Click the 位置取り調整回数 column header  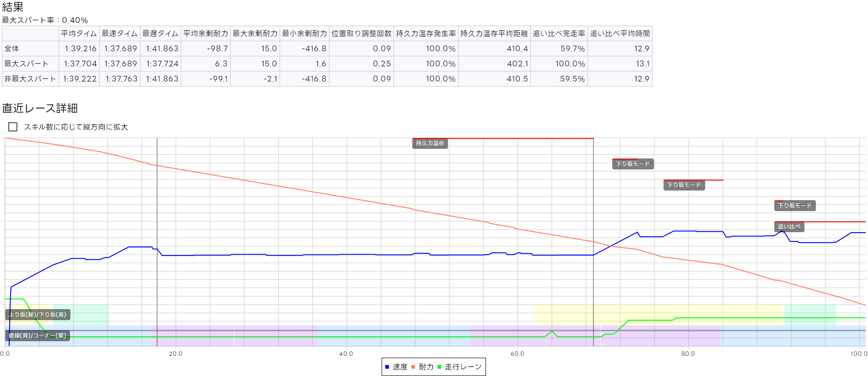pos(361,33)
